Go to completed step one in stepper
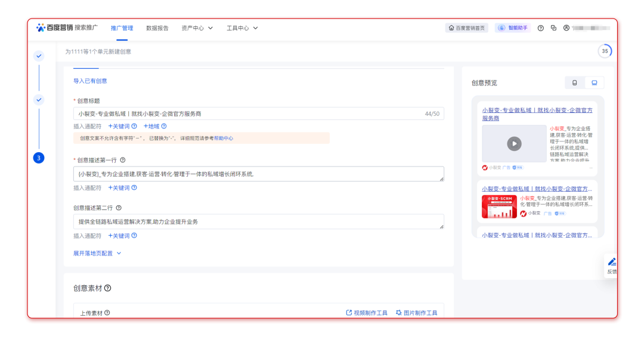Viewport: 644px width, 342px height. click(39, 56)
